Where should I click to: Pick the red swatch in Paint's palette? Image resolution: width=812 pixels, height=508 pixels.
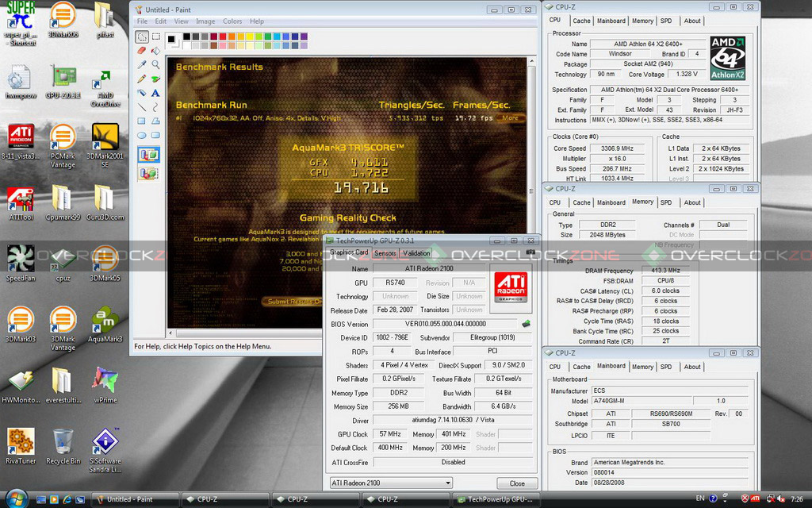222,37
